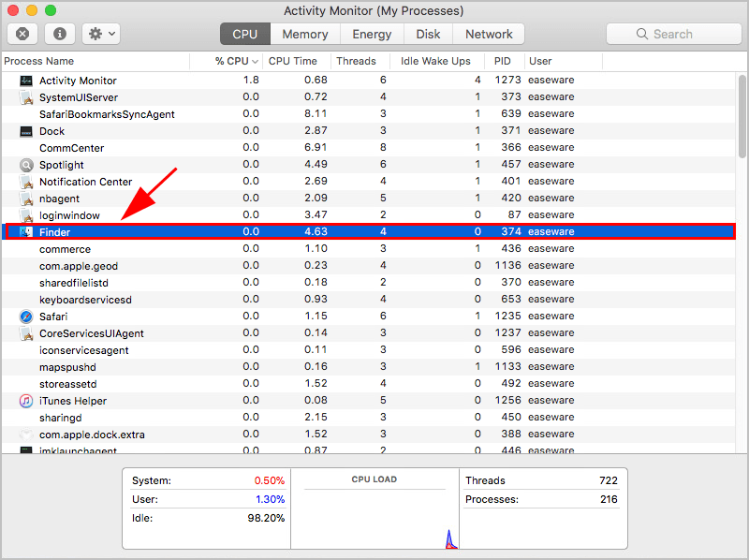749x560 pixels.
Task: Switch to the Energy tab
Action: coord(372,34)
